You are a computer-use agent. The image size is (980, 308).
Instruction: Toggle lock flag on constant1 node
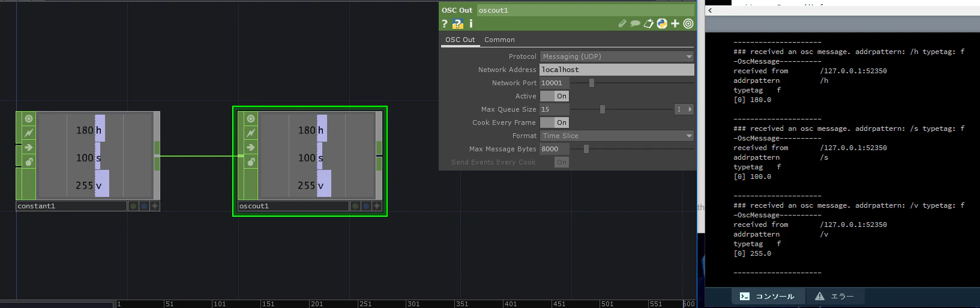click(29, 162)
